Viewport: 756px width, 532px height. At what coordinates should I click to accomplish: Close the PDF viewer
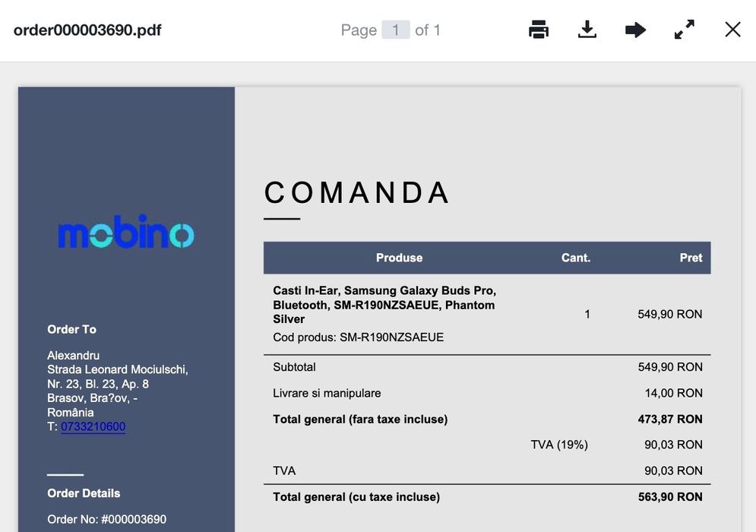733,30
